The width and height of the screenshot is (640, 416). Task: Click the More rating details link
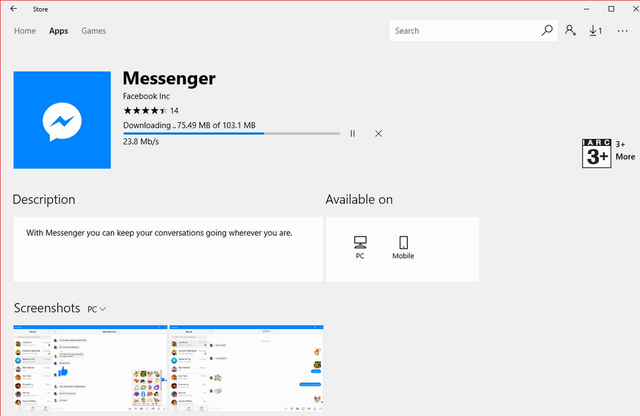click(x=625, y=157)
